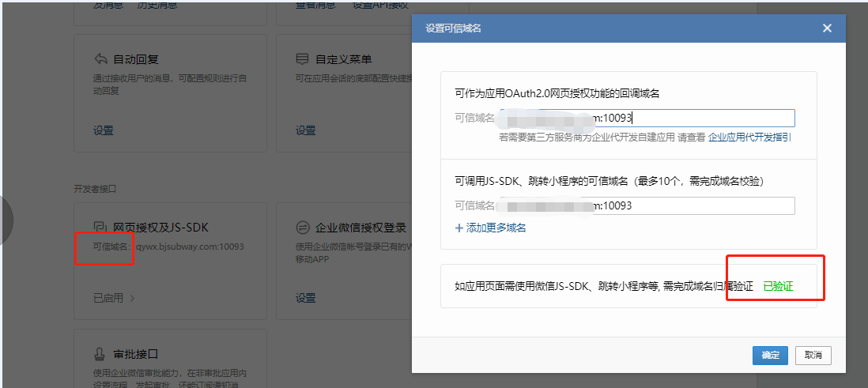Click the 可作为应用OAuth2.0网页授权功能的回调域名 heading
Screen dimensions: 868x388
pos(557,93)
